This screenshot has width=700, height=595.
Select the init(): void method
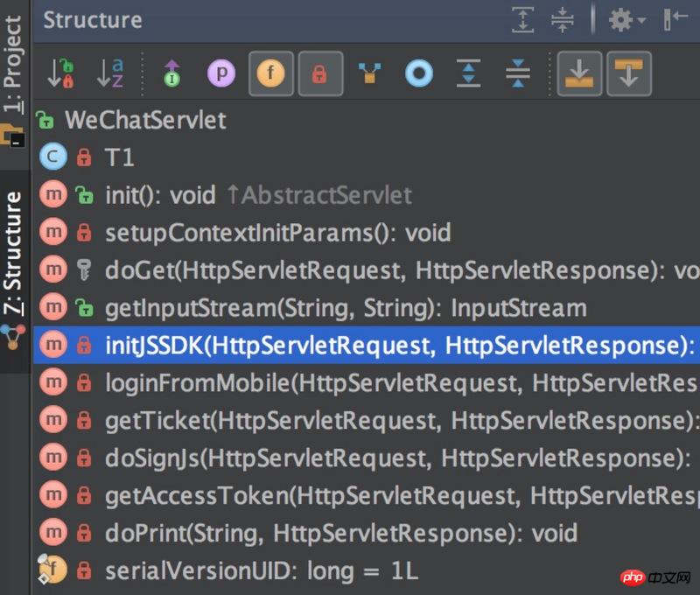[367, 194]
